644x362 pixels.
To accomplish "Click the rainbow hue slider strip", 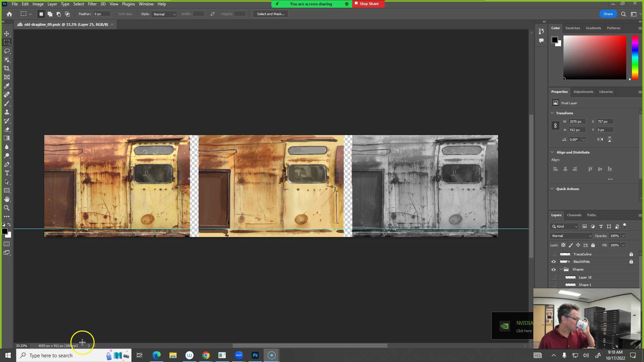I will [x=635, y=57].
